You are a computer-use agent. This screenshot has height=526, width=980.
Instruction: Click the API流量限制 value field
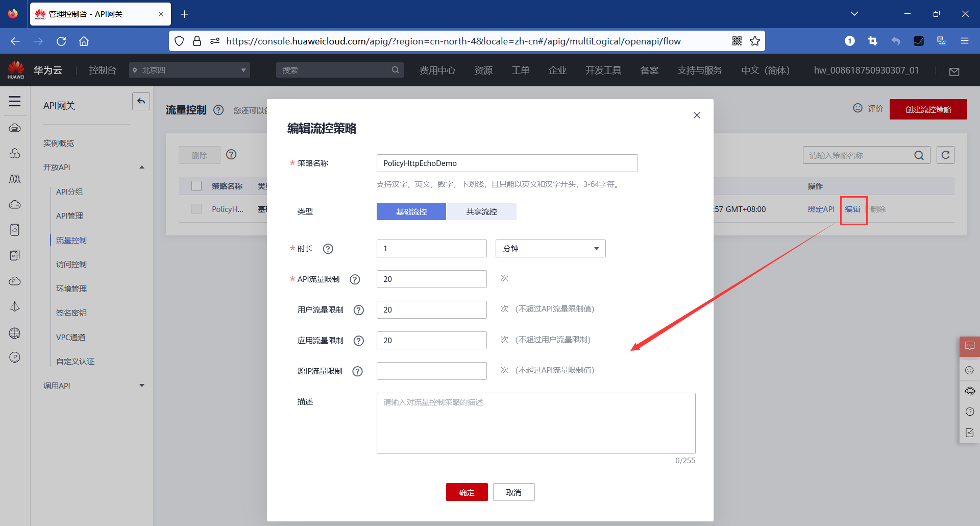pyautogui.click(x=431, y=279)
